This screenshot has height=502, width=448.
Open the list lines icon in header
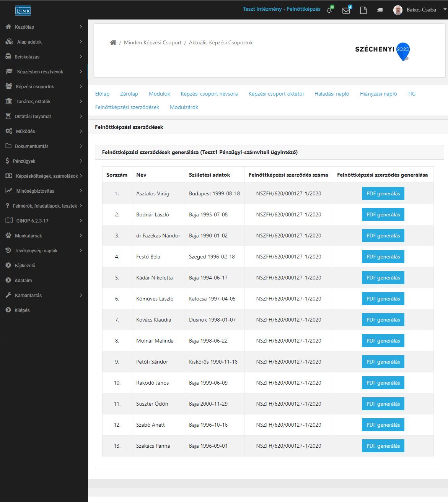(380, 10)
